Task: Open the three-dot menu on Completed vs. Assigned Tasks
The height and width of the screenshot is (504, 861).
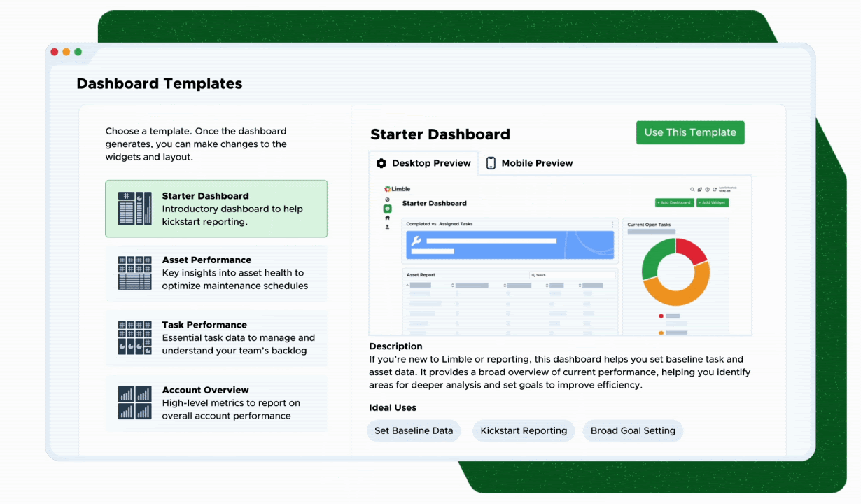Action: tap(612, 225)
